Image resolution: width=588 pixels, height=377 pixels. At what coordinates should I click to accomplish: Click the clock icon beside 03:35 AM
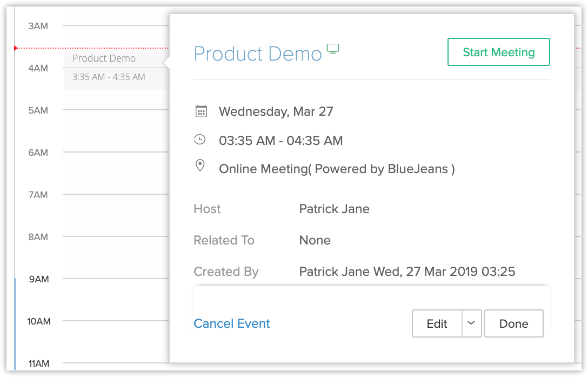coord(200,140)
